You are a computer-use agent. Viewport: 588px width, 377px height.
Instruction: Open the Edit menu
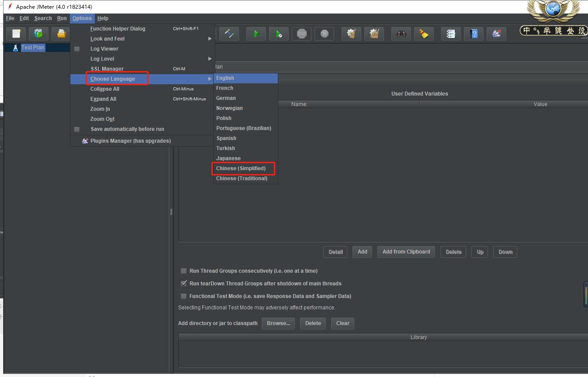pos(24,18)
